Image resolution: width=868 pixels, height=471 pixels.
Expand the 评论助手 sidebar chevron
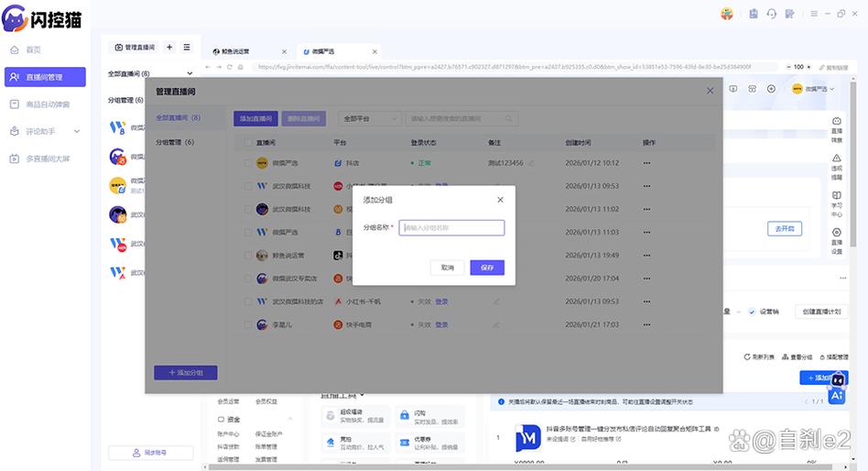(x=77, y=131)
